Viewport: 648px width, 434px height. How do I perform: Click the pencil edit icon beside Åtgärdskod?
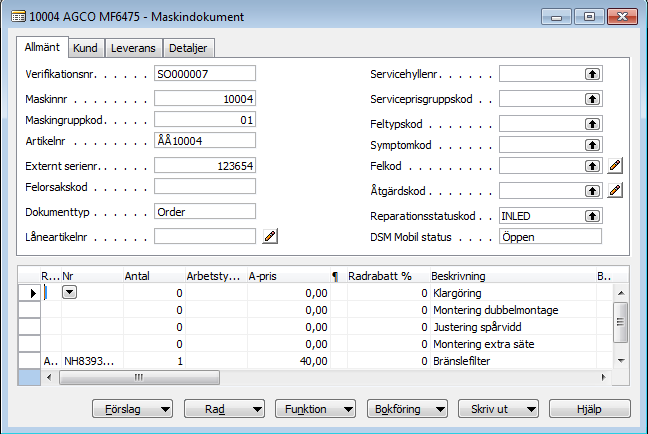pos(615,191)
